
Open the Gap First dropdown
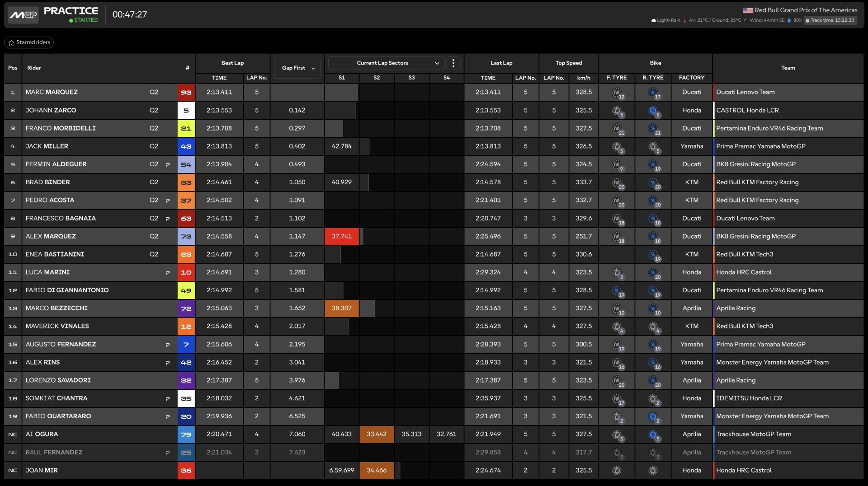(297, 68)
